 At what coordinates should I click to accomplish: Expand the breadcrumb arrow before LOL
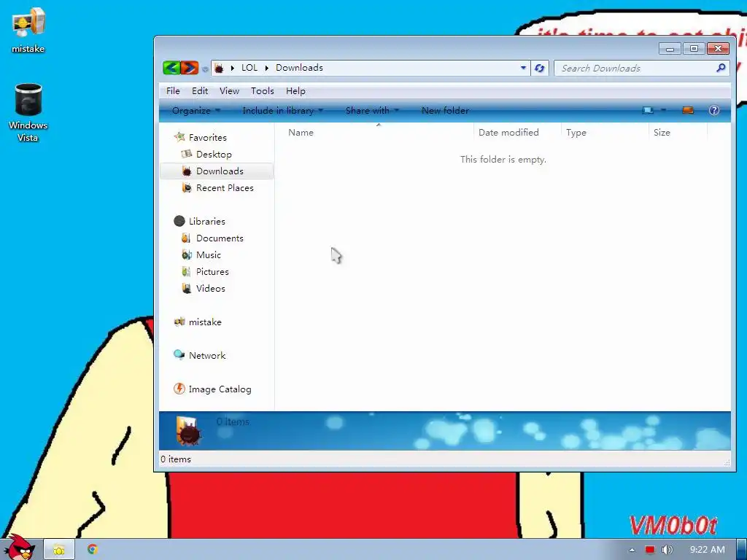233,68
